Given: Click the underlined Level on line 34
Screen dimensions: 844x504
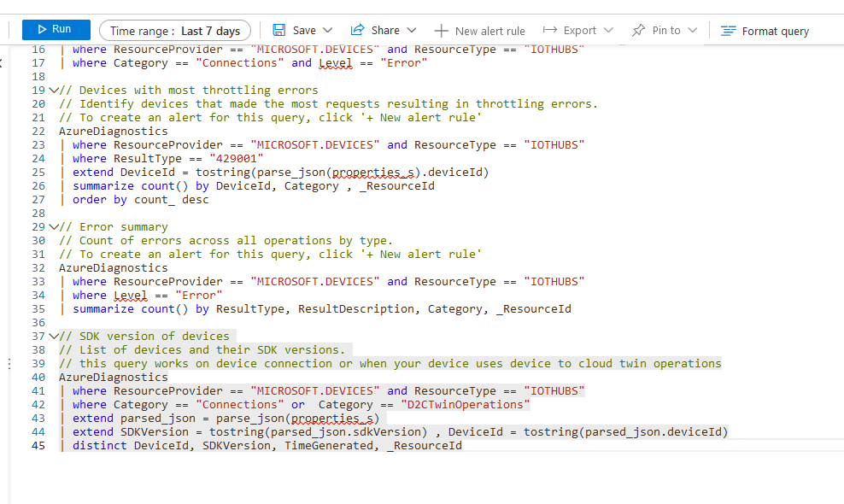Looking at the screenshot, I should point(130,295).
